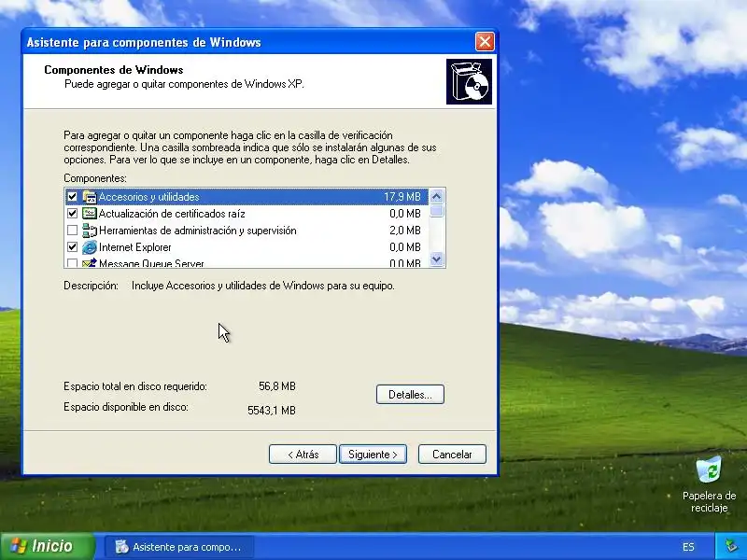Check the Message Queue Server checkbox
747x560 pixels.
pyautogui.click(x=72, y=263)
